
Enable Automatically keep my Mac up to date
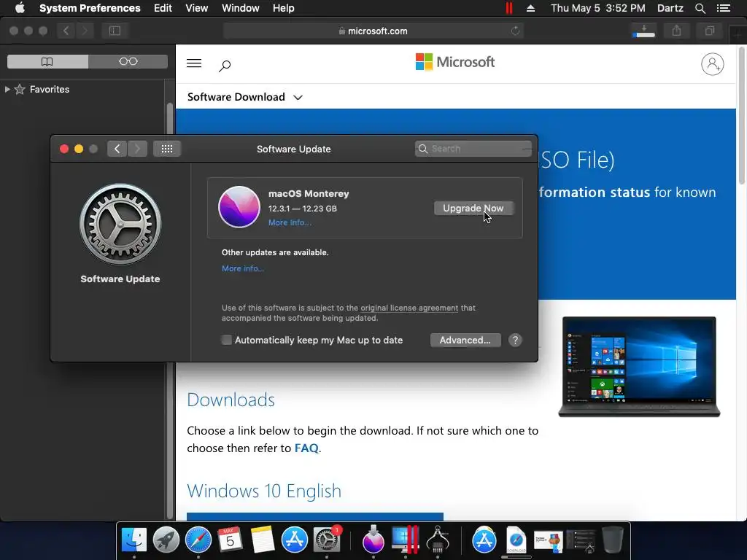coord(227,340)
